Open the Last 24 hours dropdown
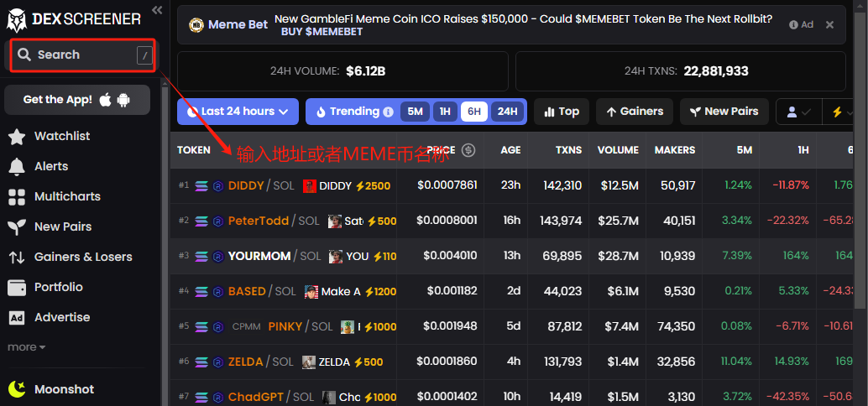868x406 pixels. [238, 112]
